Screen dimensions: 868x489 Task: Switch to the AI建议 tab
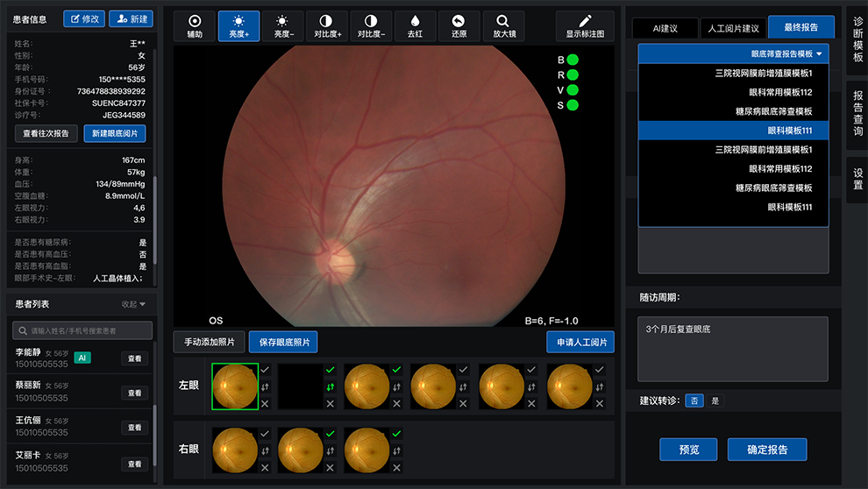[665, 28]
